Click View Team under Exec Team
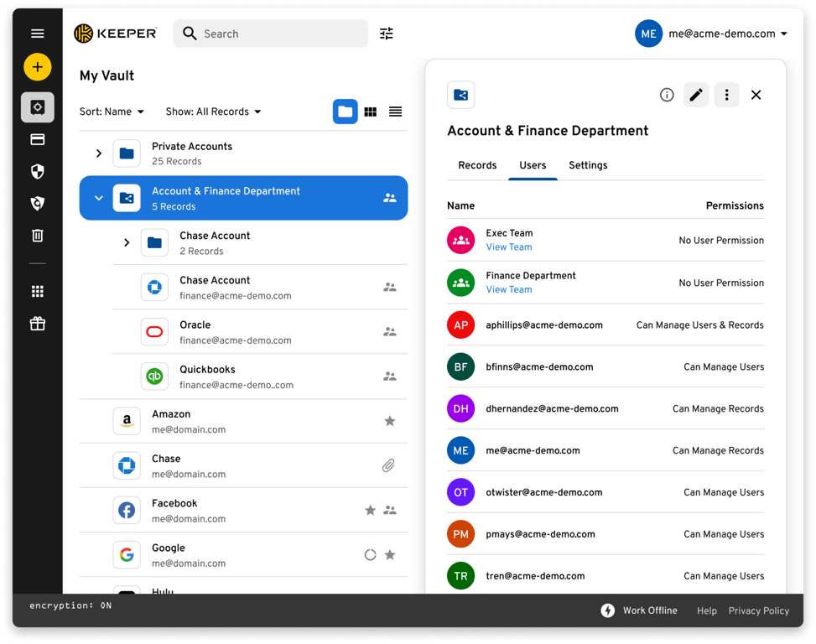This screenshot has width=816, height=644. point(509,247)
